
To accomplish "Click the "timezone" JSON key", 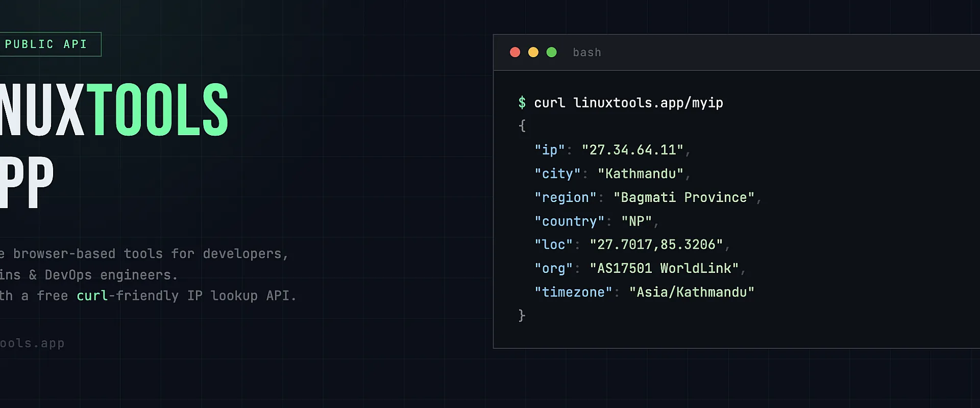I will (x=573, y=292).
